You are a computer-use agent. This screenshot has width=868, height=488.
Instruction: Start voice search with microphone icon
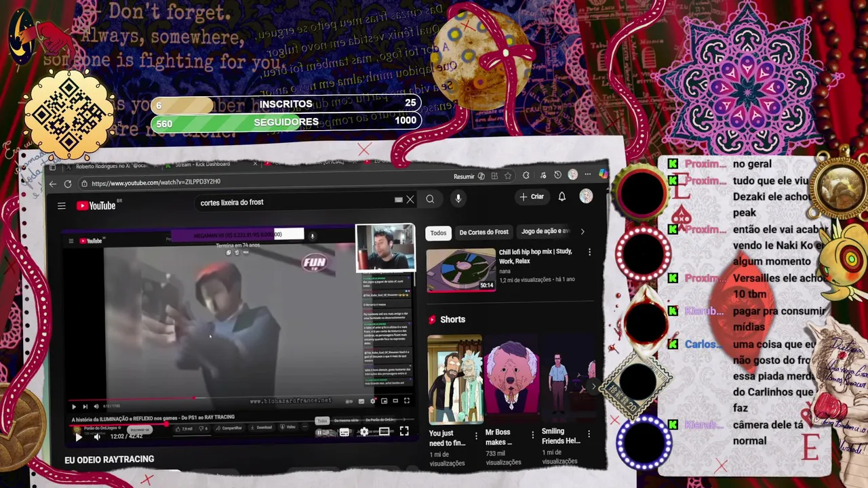(458, 198)
